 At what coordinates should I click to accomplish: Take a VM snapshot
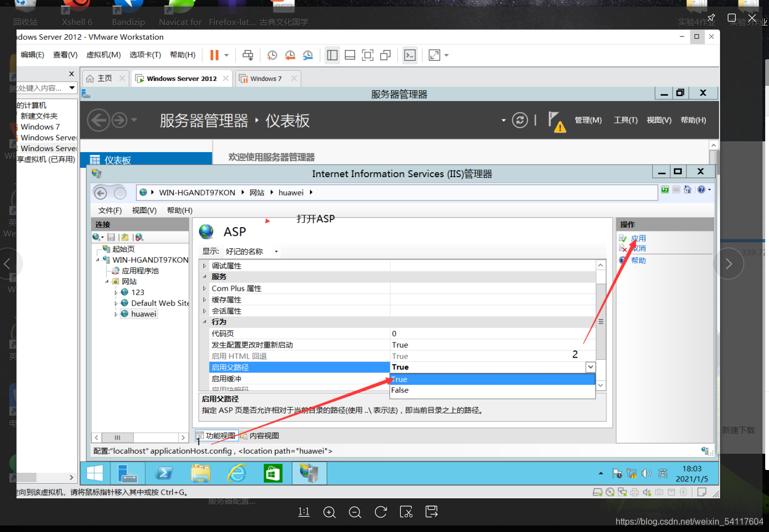tap(272, 55)
